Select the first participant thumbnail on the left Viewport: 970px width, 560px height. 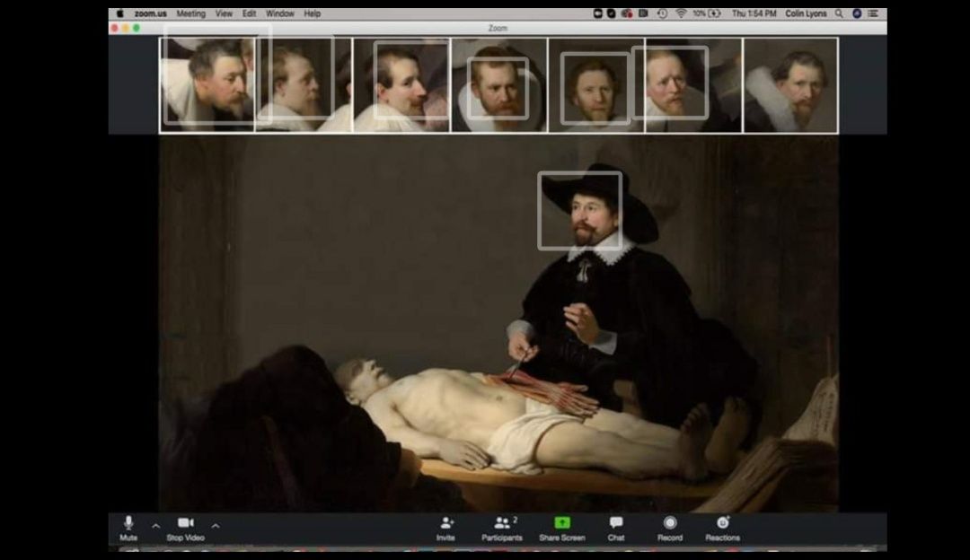point(207,85)
